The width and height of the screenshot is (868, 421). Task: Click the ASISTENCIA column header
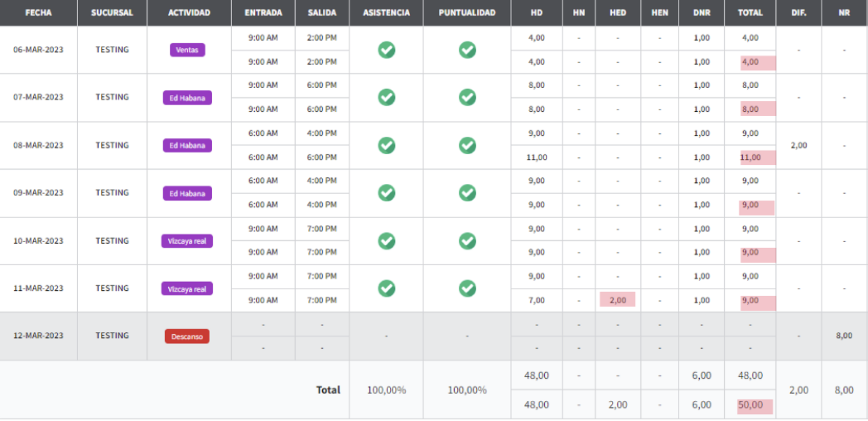click(x=386, y=12)
